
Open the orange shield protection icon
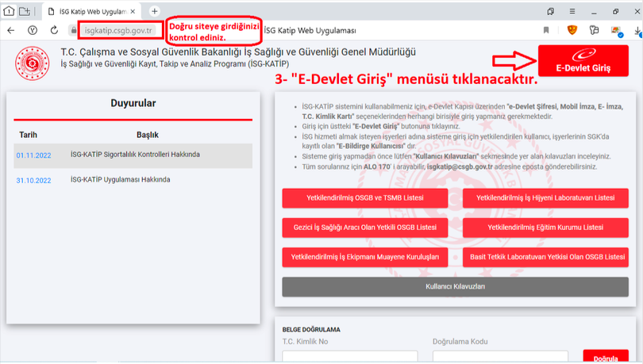click(x=572, y=30)
